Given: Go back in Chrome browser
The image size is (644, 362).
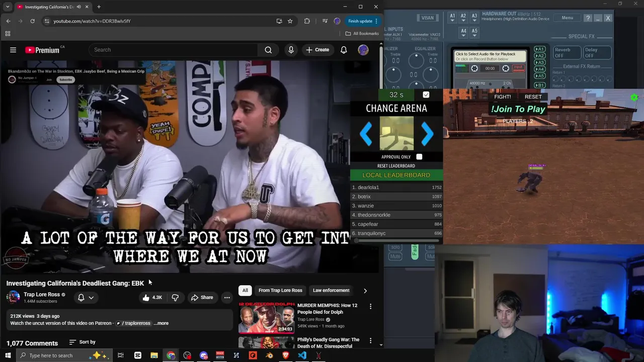Looking at the screenshot, I should click(x=8, y=21).
